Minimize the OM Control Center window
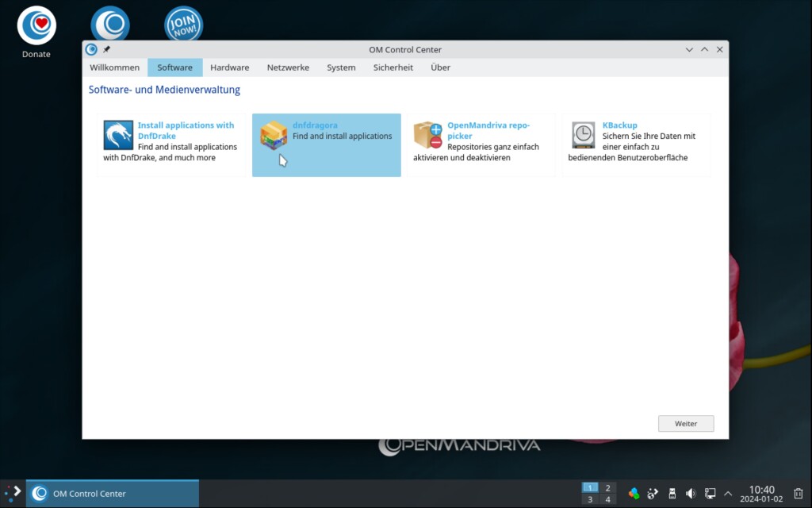Viewport: 812px width, 508px height. click(689, 50)
